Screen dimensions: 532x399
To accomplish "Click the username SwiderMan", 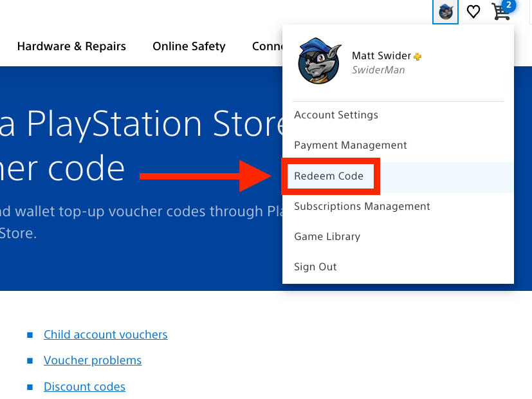I will [x=379, y=70].
